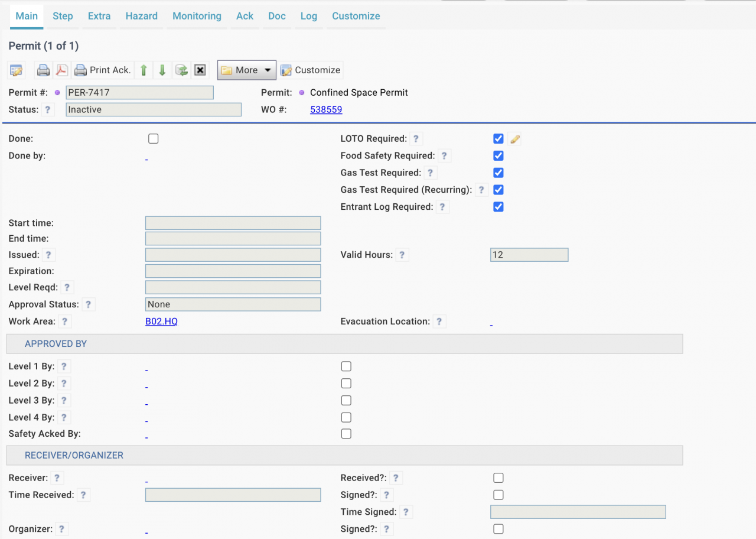Click the Start time field
The width and height of the screenshot is (756, 539).
[x=233, y=223]
